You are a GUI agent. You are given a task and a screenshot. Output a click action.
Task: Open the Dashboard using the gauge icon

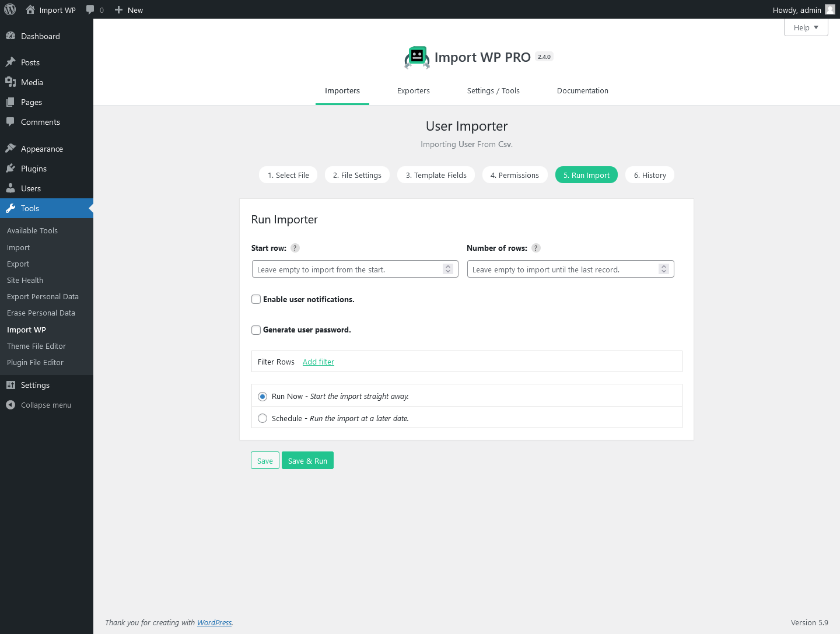click(x=11, y=36)
